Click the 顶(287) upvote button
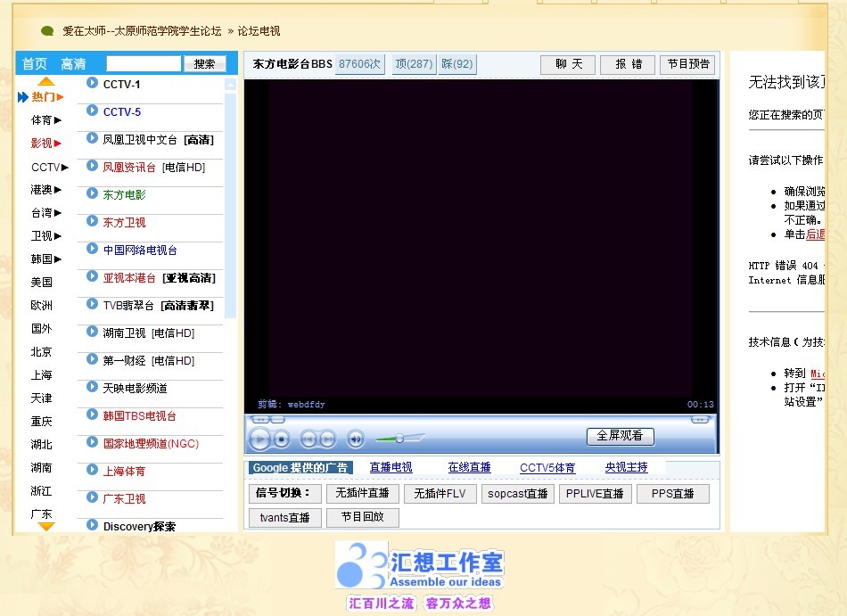This screenshot has height=616, width=847. coord(414,64)
